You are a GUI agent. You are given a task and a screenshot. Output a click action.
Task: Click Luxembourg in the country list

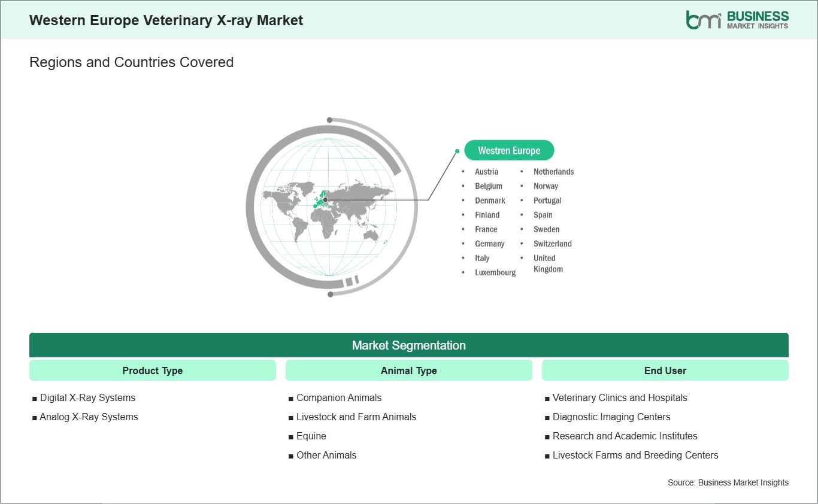tap(495, 272)
